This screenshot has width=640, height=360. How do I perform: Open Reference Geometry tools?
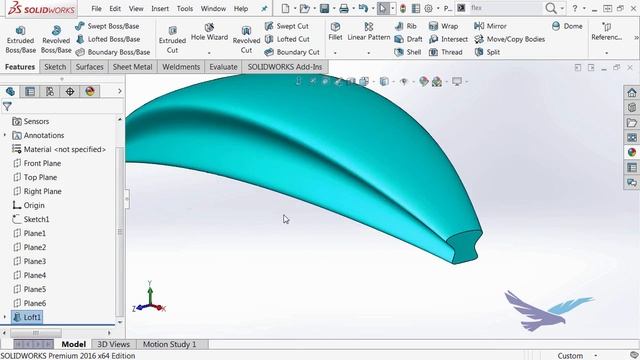[x=607, y=32]
